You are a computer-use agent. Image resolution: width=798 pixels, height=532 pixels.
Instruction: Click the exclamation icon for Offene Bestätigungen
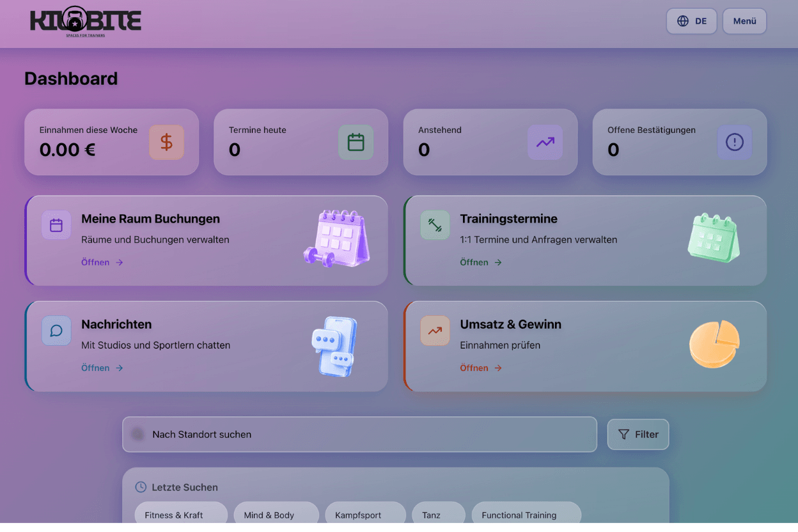(x=735, y=142)
